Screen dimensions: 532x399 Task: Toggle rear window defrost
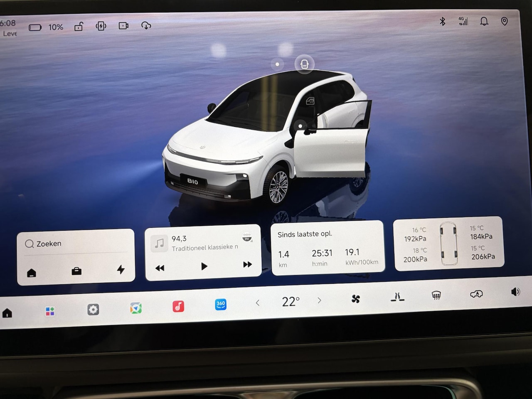(436, 295)
